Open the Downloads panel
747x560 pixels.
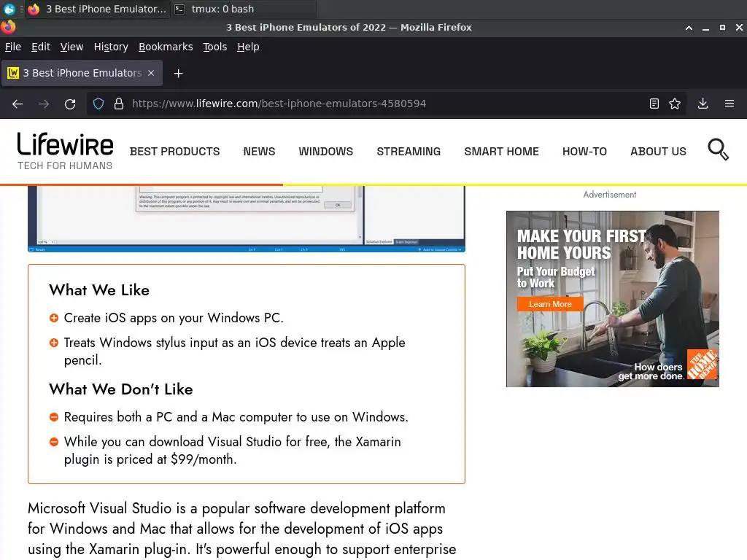(703, 104)
